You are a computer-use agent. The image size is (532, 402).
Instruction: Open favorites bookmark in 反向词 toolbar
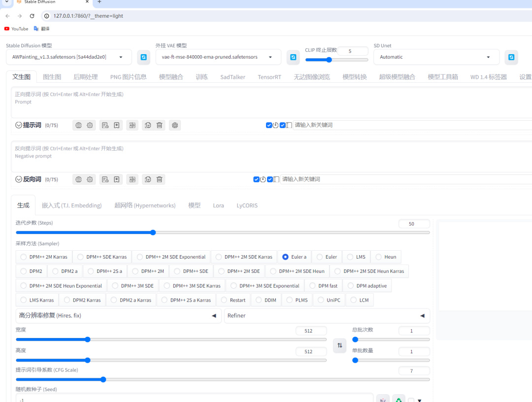[x=117, y=179]
